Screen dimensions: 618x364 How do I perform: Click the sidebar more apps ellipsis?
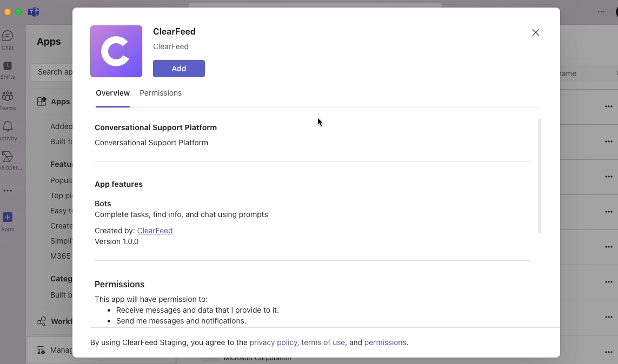(x=8, y=191)
